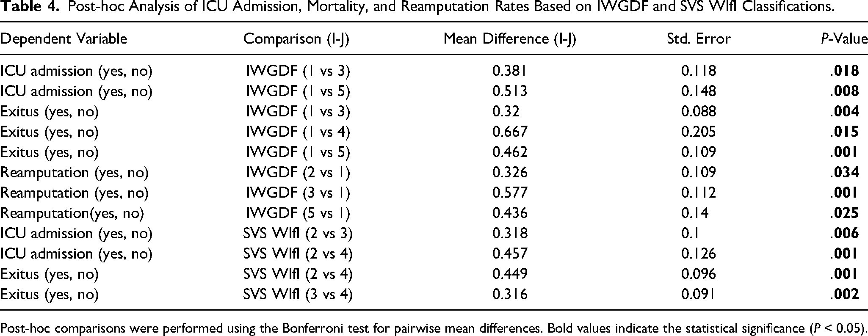868x336 pixels.
Task: Select the SVS WIfI (2 vs 3) cell
Action: click(x=298, y=234)
